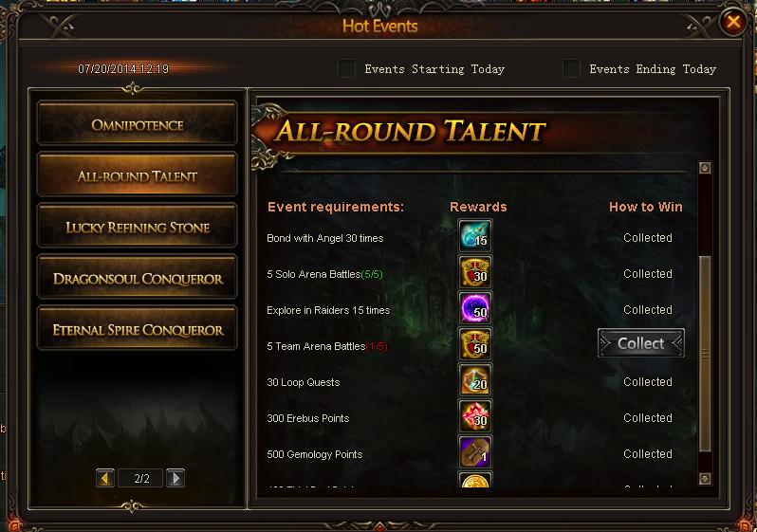The width and height of the screenshot is (757, 532).
Task: Click the Team Arena Battles reward icon
Action: 475,344
